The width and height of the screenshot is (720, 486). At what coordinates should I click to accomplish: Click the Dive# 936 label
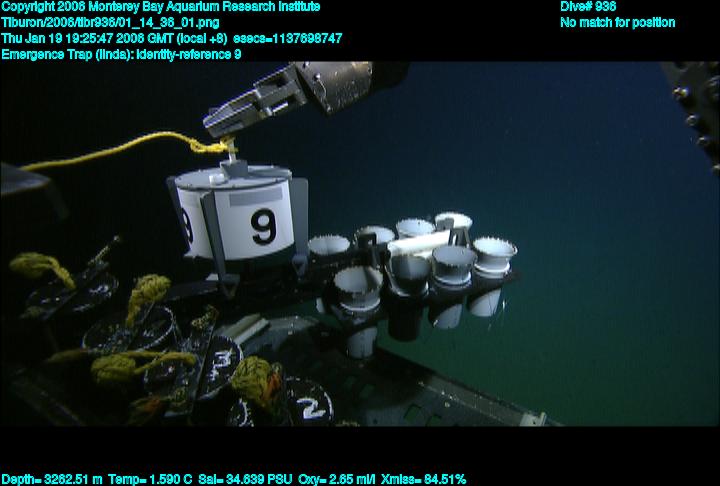point(589,7)
